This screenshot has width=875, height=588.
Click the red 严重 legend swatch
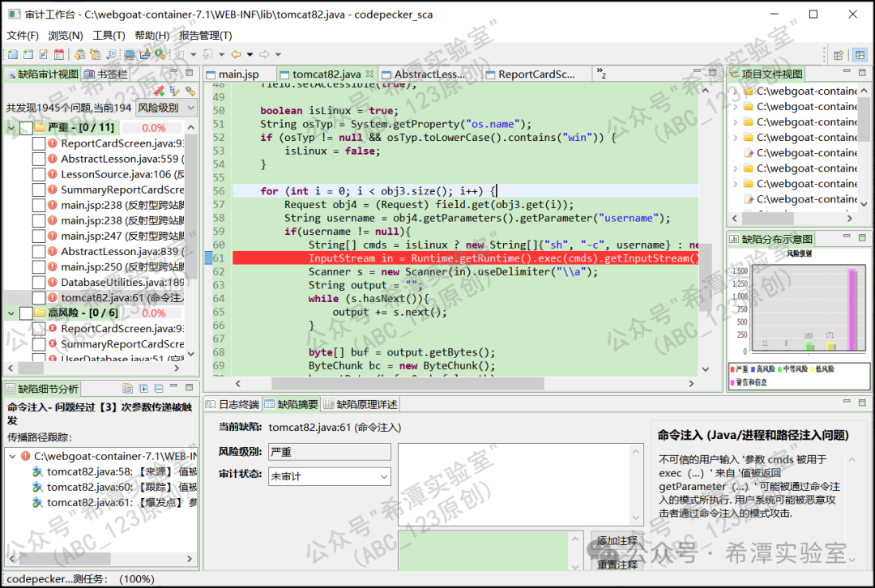732,369
